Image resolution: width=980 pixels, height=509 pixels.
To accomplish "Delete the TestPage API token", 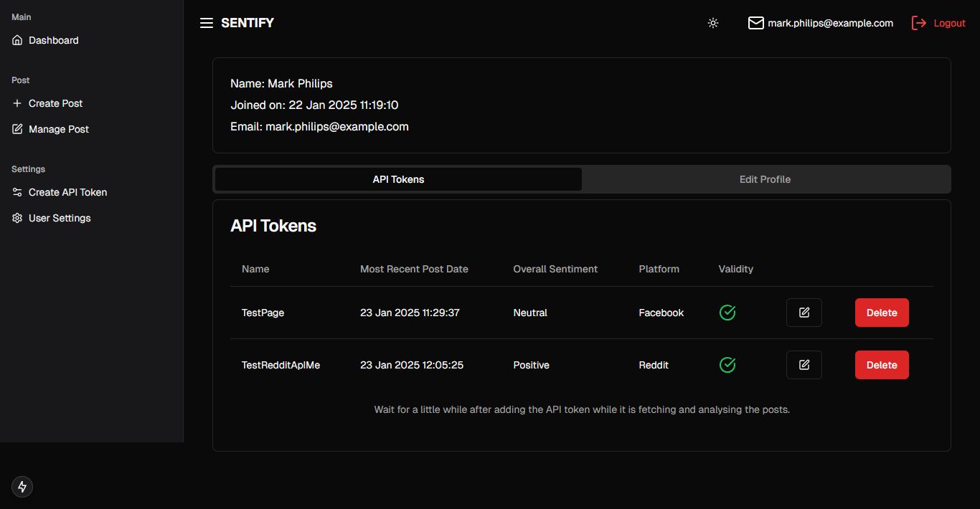I will 882,313.
